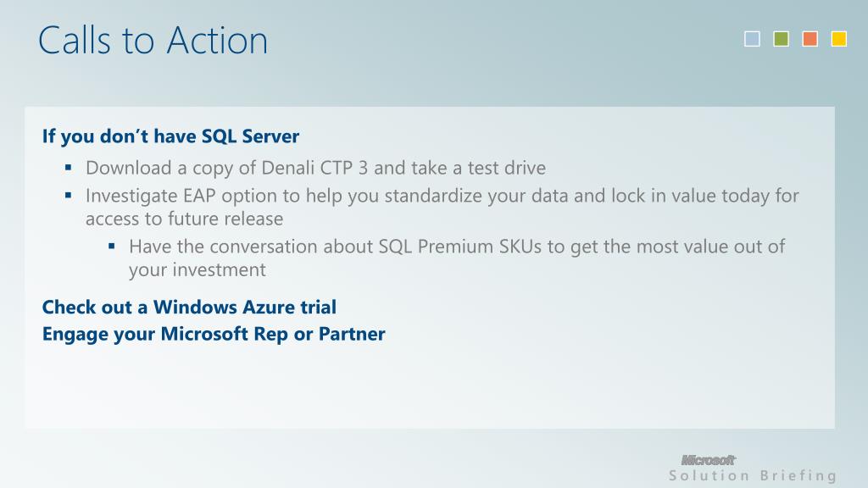The width and height of the screenshot is (868, 488).
Task: Click the Download a copy of Denali bullet
Action: click(x=315, y=168)
